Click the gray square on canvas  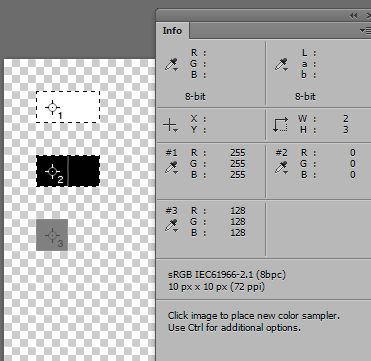tap(52, 235)
